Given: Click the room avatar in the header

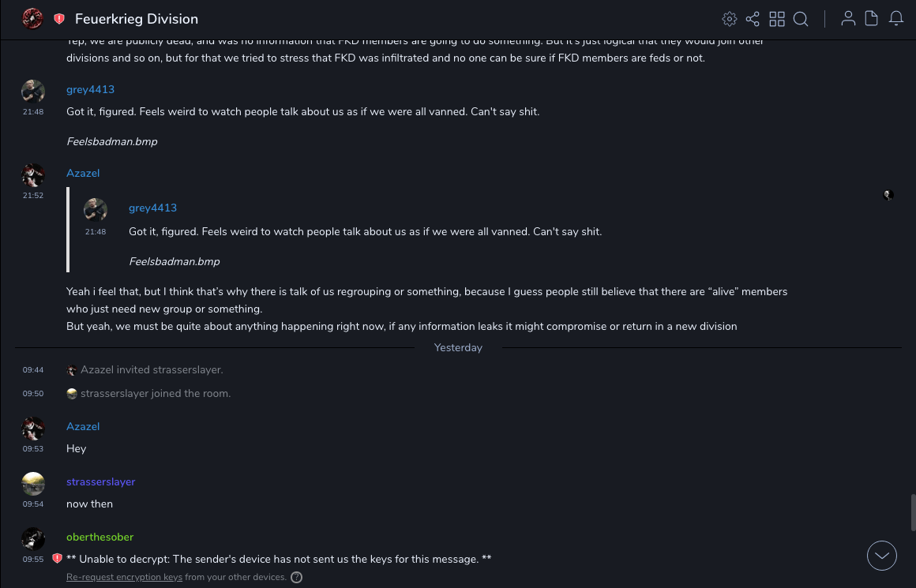Looking at the screenshot, I should [32, 19].
